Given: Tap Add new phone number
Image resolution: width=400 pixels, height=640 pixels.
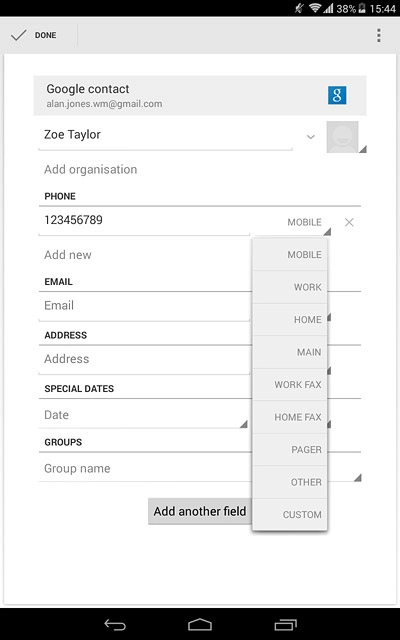Looking at the screenshot, I should pyautogui.click(x=68, y=255).
